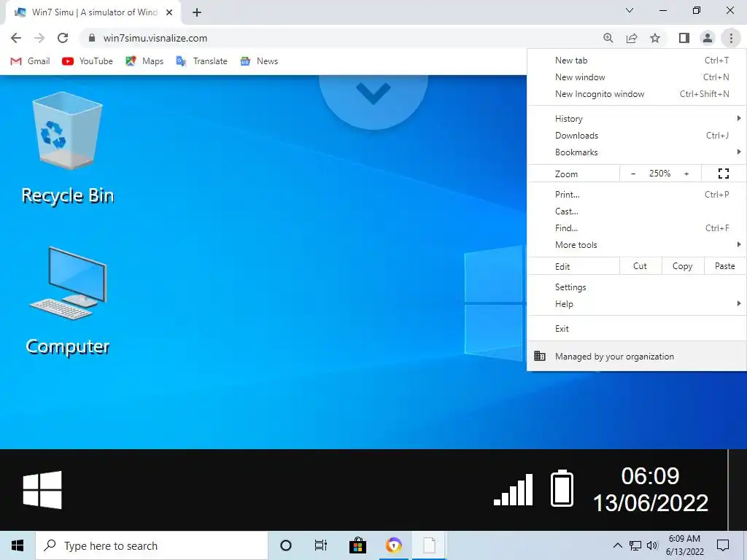Select the Computer desktop icon

tap(67, 301)
